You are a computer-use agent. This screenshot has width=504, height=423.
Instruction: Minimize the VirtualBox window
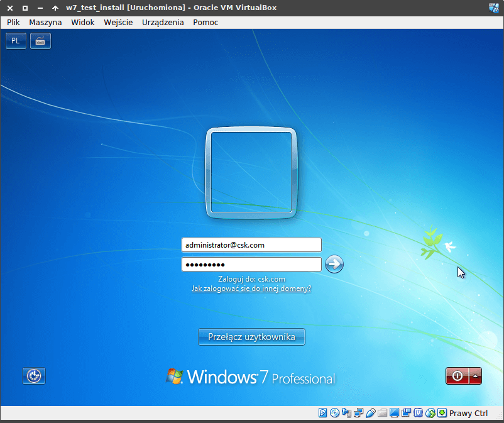point(40,8)
